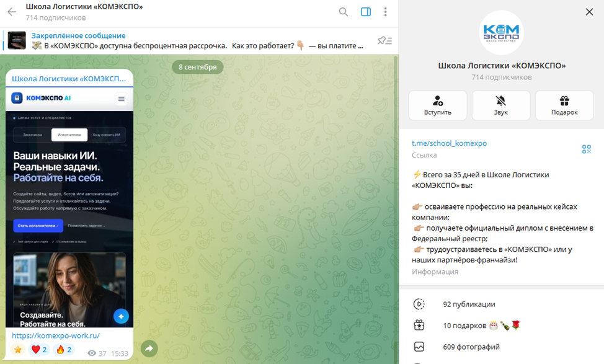The image size is (604, 364).
Task: Open the three-dot channel menu
Action: [385, 12]
